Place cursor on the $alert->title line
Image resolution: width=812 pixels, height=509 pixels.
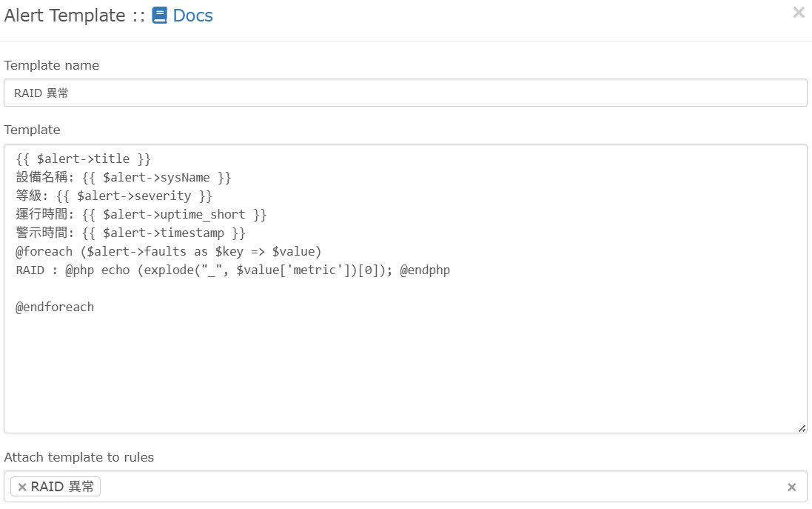[84, 159]
